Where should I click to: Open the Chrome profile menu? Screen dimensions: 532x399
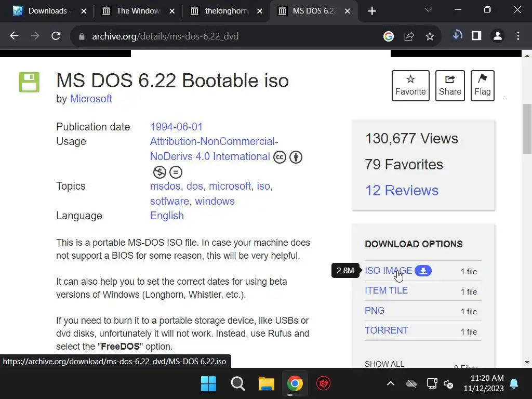coord(498,36)
